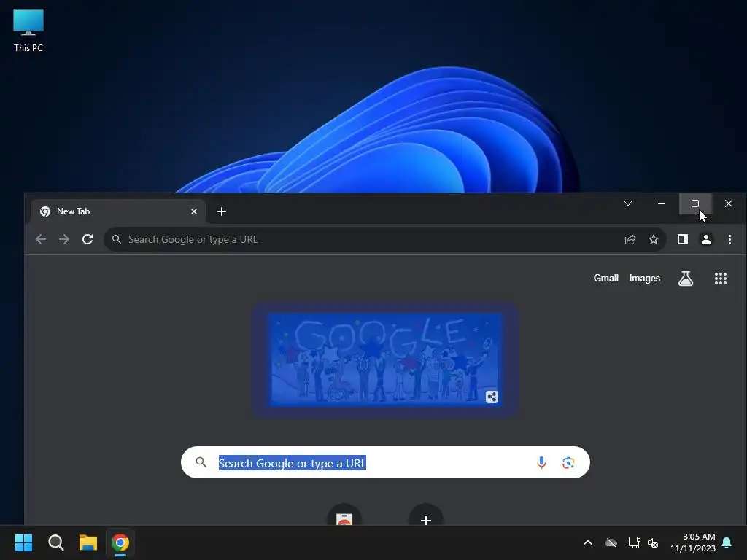The height and width of the screenshot is (560, 747).
Task: Share the Google Doodle
Action: [x=492, y=397]
